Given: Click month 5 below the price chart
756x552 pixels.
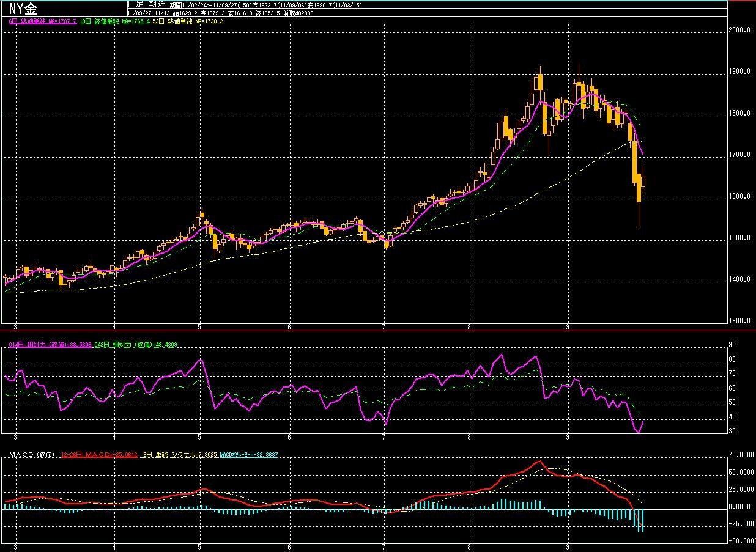Looking at the screenshot, I should [x=199, y=327].
